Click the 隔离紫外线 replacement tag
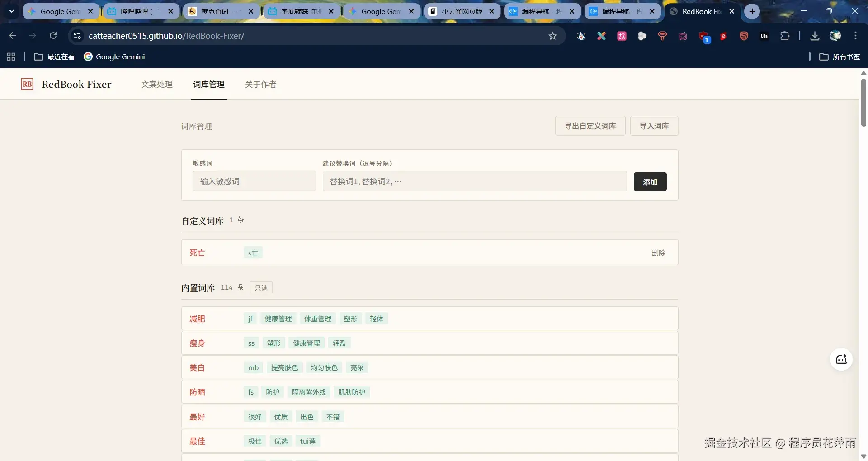 coord(309,392)
